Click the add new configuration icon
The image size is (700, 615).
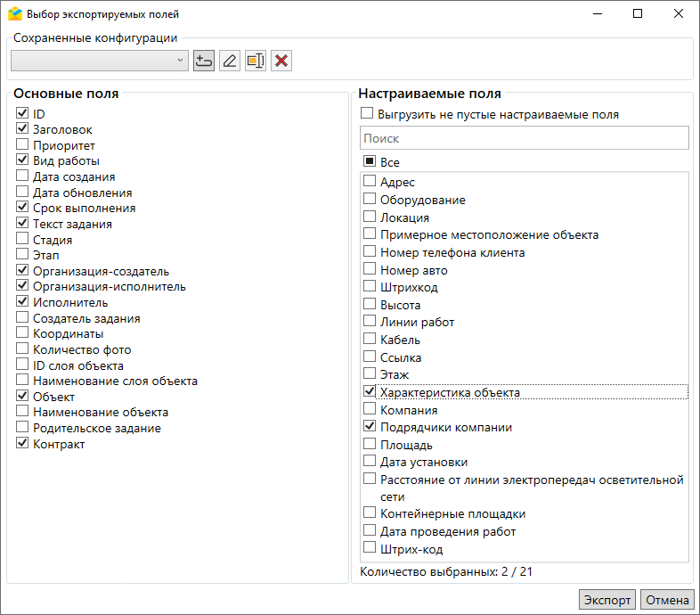coord(203,61)
